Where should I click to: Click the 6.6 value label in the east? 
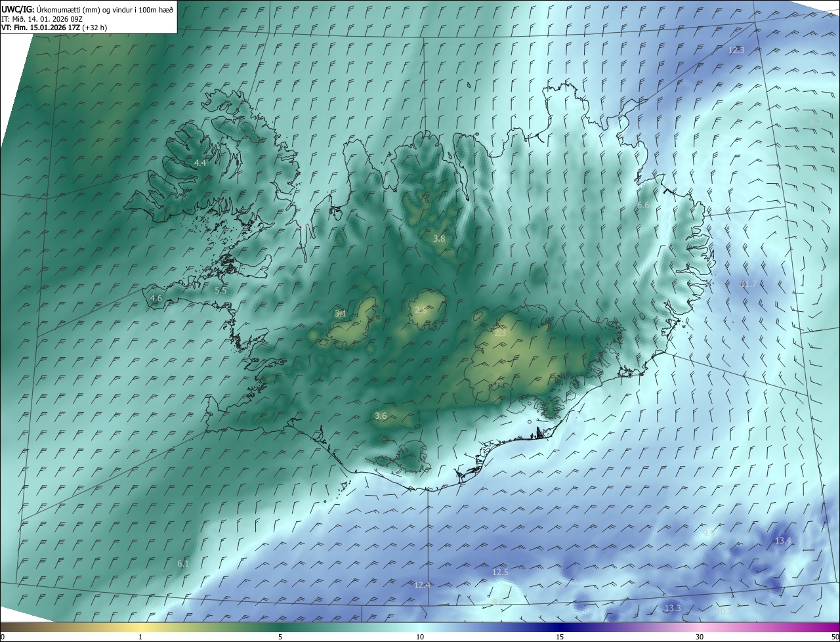(644, 205)
